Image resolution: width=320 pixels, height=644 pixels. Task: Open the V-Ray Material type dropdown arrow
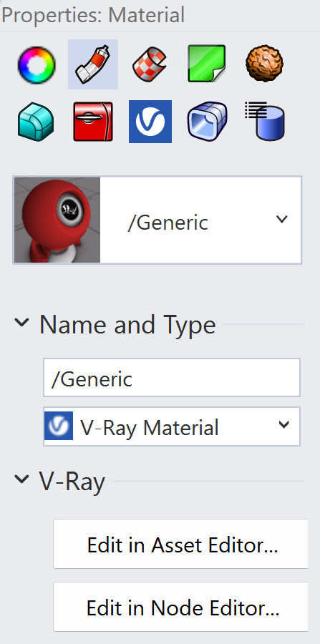pos(283,424)
